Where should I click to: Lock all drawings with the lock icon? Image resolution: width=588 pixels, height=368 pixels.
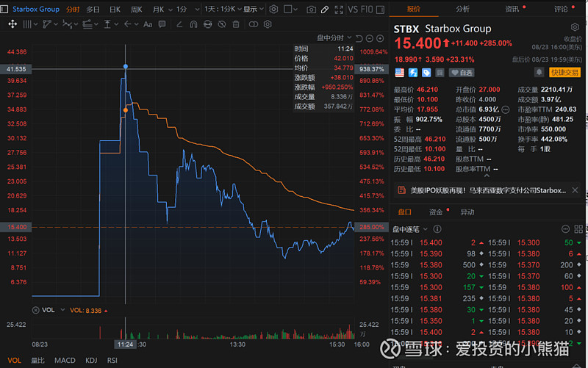tap(207, 24)
